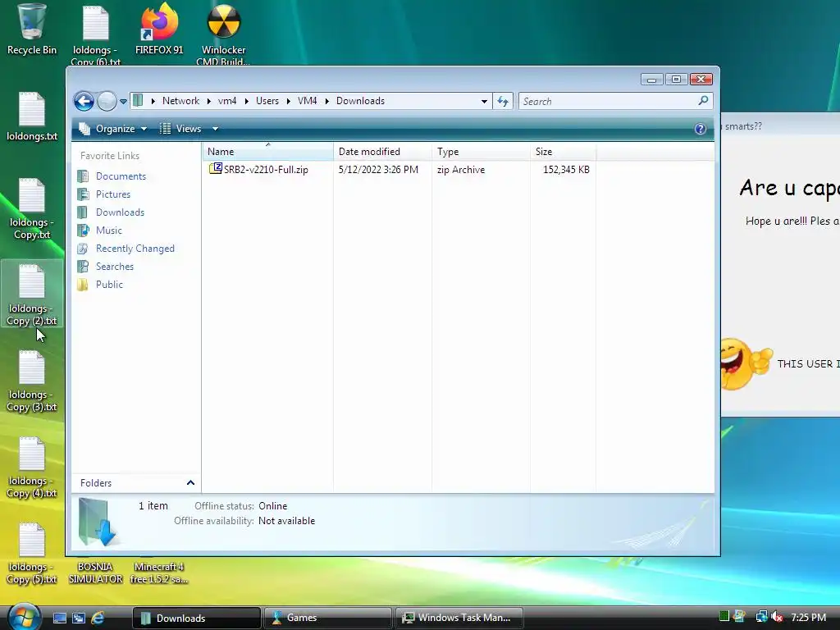
Task: Click the Views button
Action: (x=180, y=129)
